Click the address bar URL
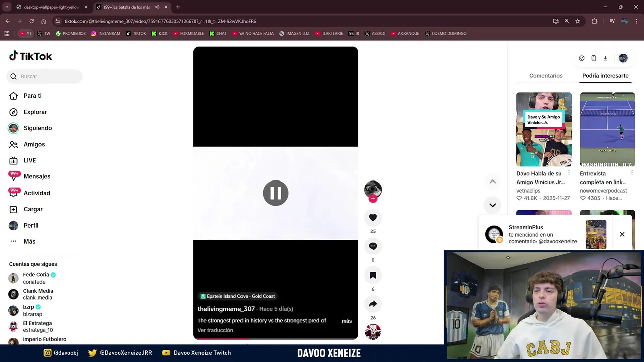This screenshot has width=644, height=362. pos(160,21)
